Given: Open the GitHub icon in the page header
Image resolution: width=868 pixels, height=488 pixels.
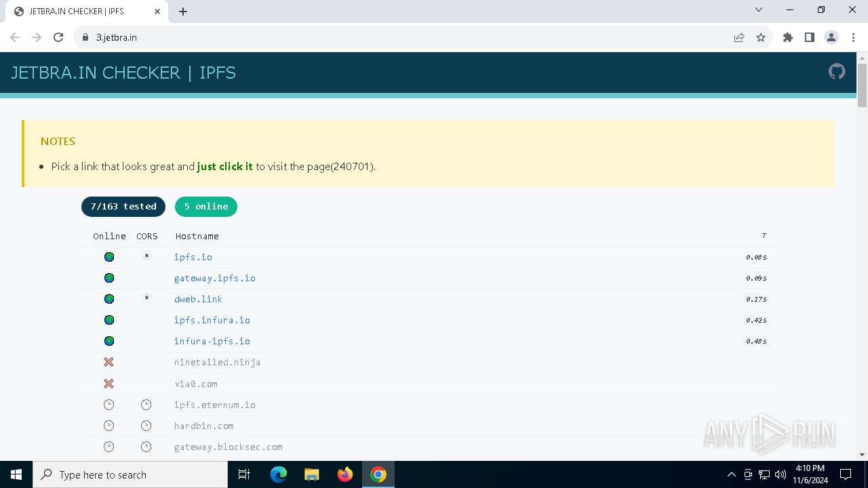Looking at the screenshot, I should 837,72.
